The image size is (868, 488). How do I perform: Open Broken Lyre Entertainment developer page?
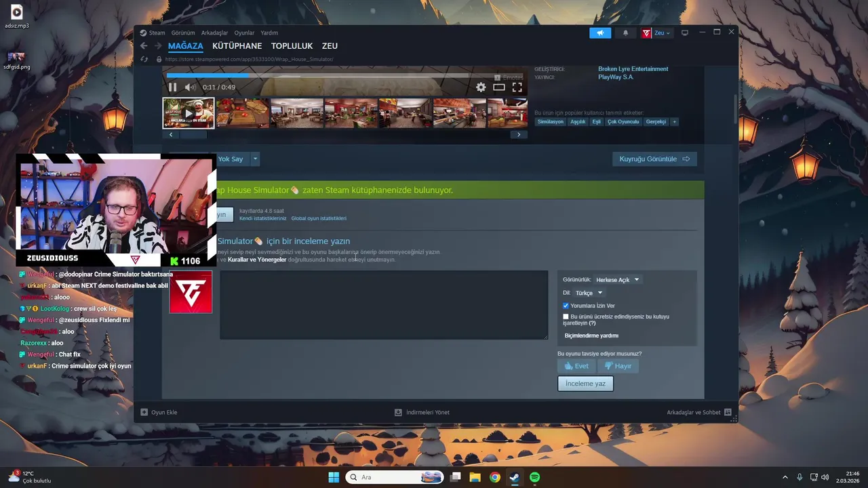pos(633,68)
